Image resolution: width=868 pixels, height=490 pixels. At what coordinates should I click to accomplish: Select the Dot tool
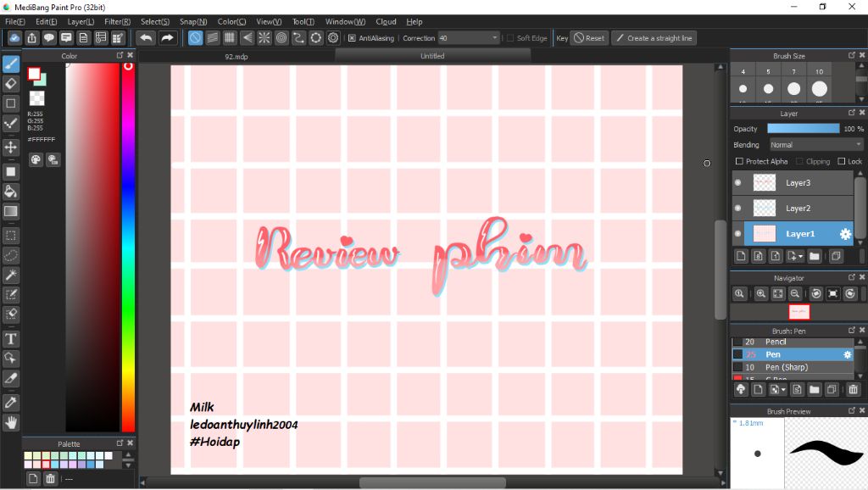(10, 124)
